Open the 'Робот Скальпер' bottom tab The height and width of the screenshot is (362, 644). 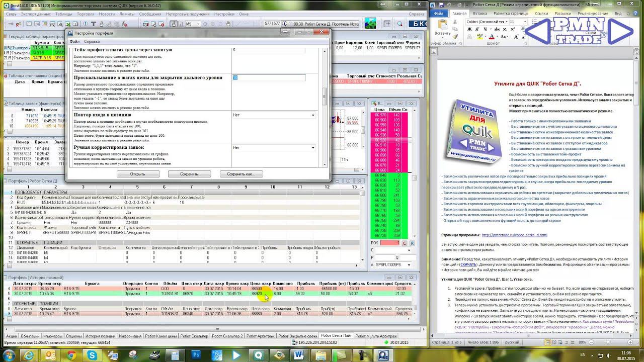coord(194,336)
